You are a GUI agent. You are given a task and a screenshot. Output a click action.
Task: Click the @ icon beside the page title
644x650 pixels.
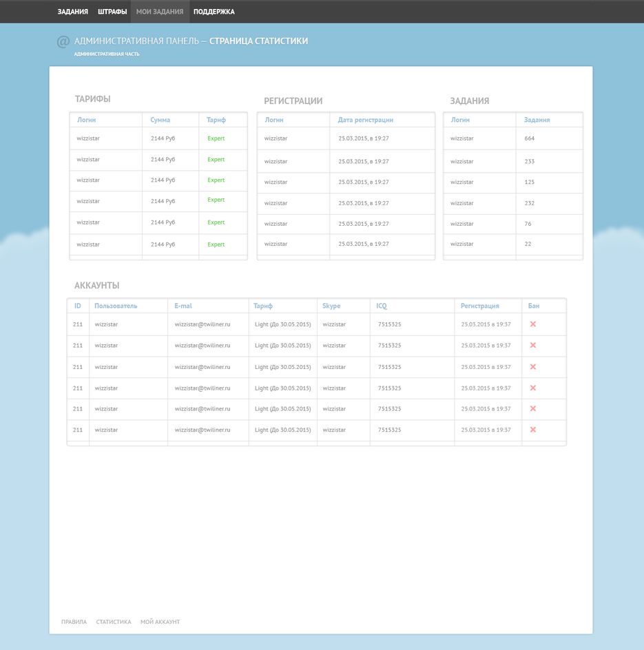tap(63, 41)
